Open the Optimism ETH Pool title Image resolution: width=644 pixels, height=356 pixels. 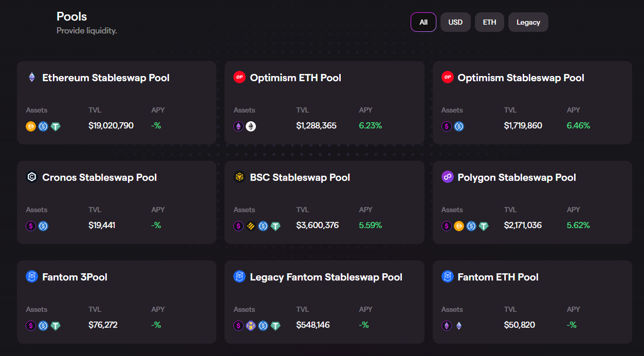(296, 78)
